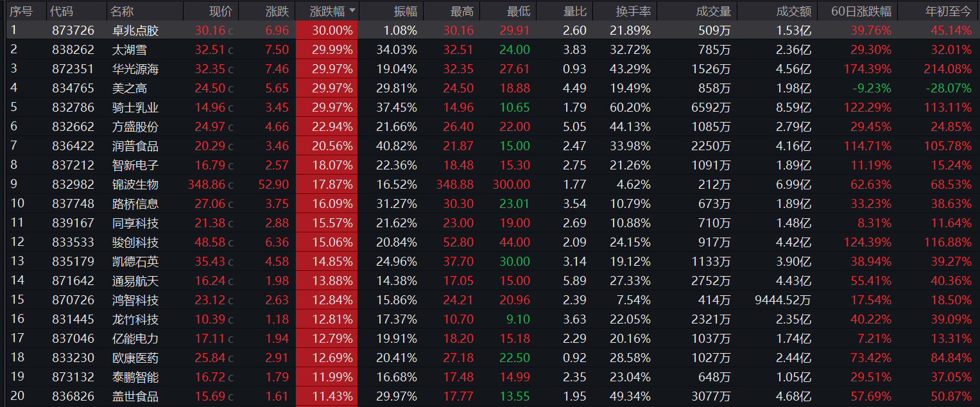Select stock name 亿能电力
The width and height of the screenshot is (980, 407).
tap(135, 338)
